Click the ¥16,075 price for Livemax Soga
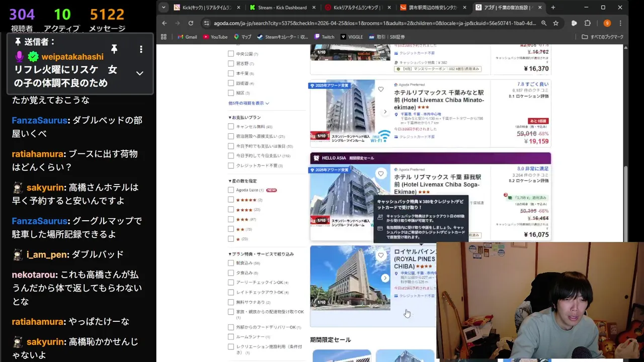This screenshot has height=362, width=644. [x=536, y=235]
